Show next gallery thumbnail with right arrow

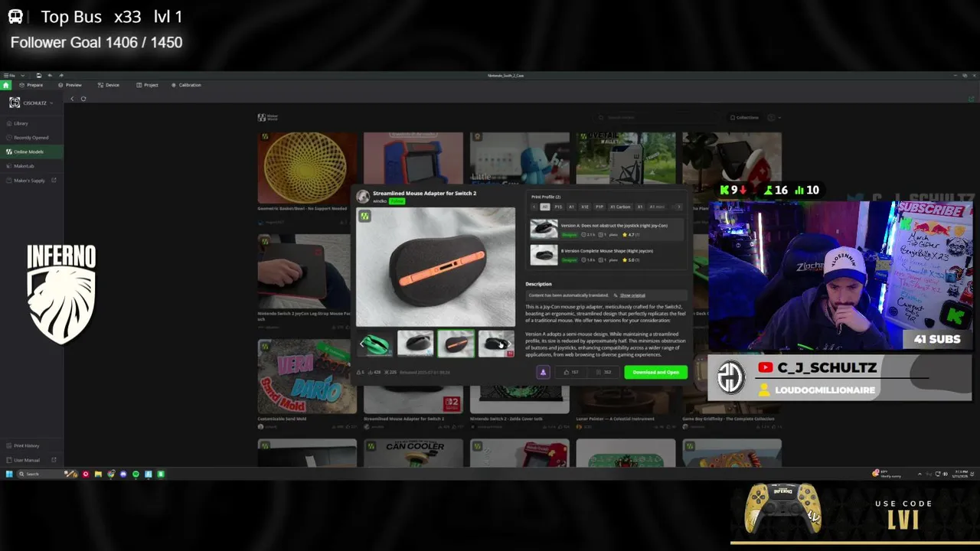(511, 344)
